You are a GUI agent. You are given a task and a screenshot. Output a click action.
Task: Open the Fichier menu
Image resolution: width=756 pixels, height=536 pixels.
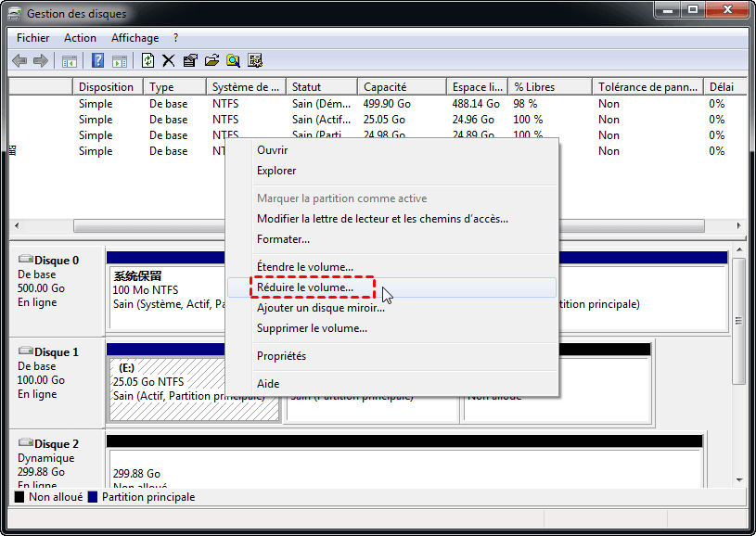[32, 38]
